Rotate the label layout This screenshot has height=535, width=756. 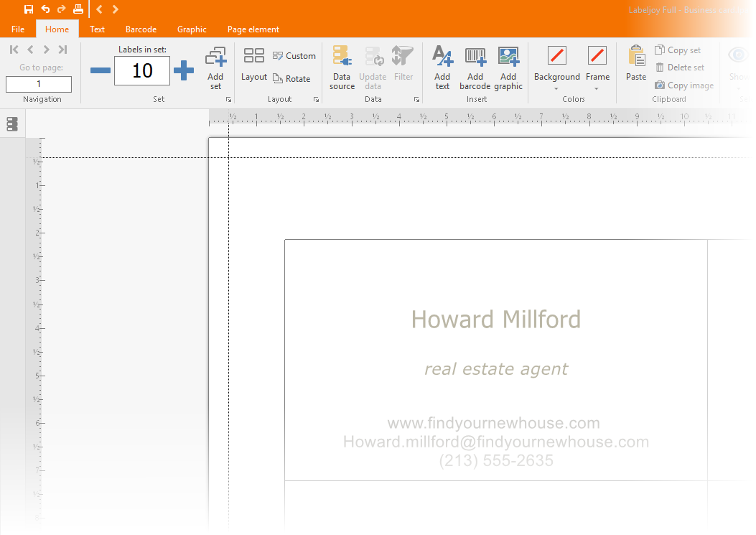tap(291, 78)
